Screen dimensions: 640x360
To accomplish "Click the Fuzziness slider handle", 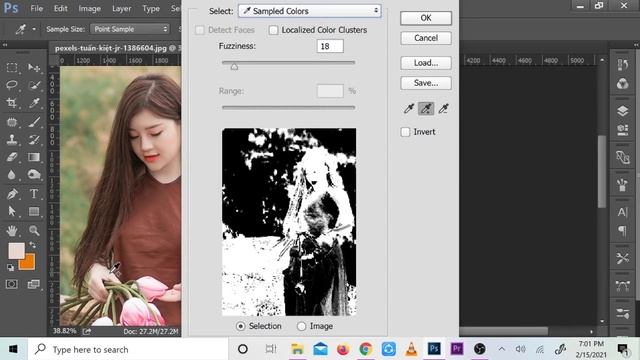I will click(x=234, y=67).
